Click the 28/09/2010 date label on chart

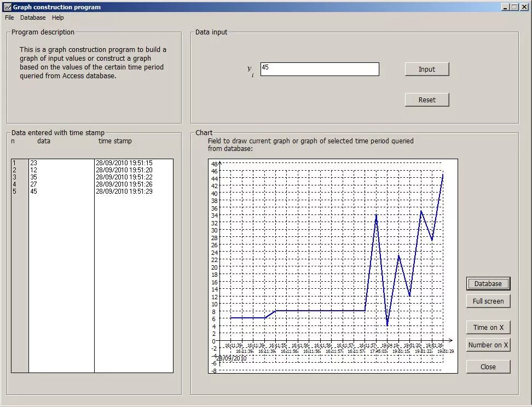point(232,358)
